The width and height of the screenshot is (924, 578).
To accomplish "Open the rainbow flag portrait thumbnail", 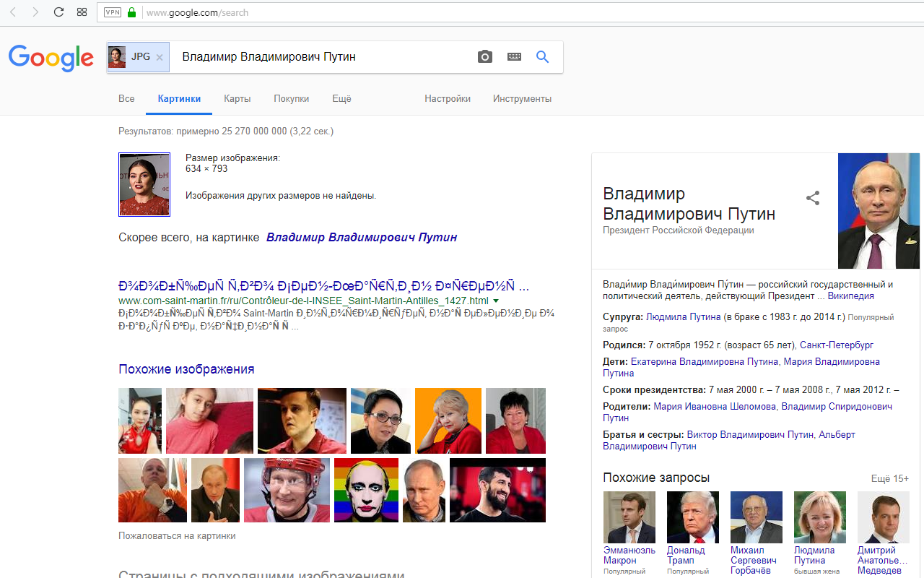I will click(x=366, y=490).
